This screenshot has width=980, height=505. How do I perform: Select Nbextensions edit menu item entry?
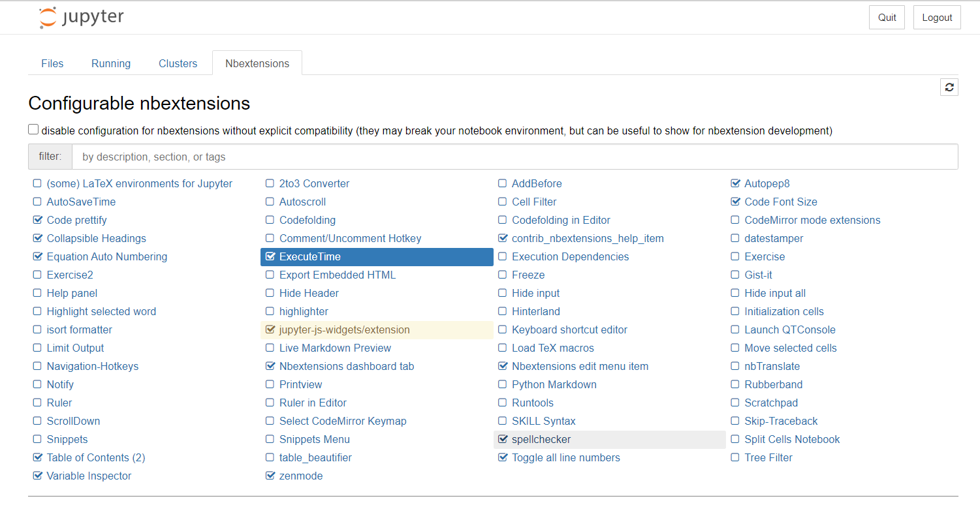tap(580, 367)
